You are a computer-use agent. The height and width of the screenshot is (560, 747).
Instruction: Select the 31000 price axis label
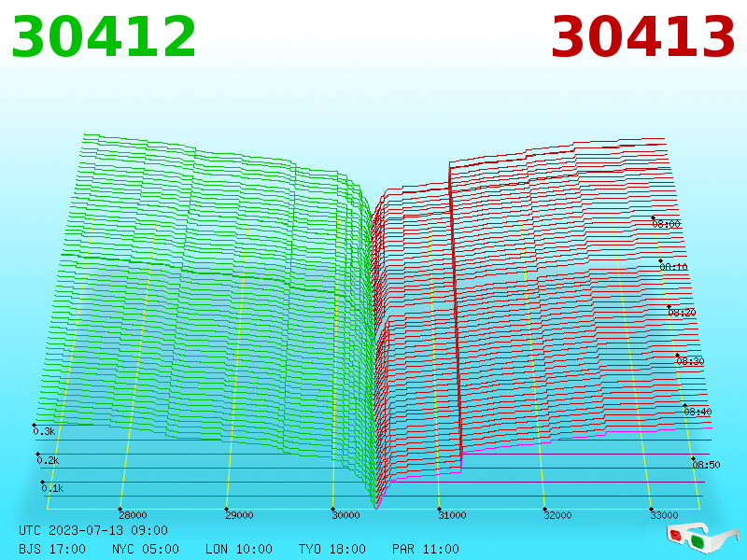pyautogui.click(x=452, y=515)
